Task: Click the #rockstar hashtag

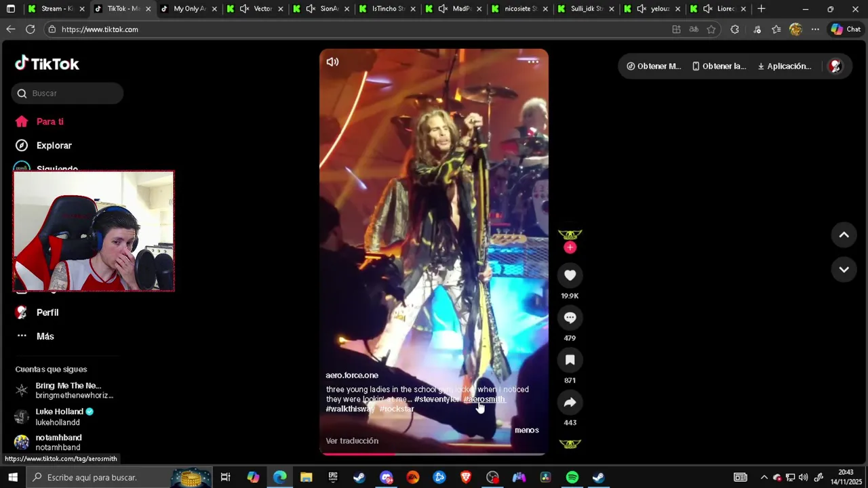Action: tap(397, 409)
